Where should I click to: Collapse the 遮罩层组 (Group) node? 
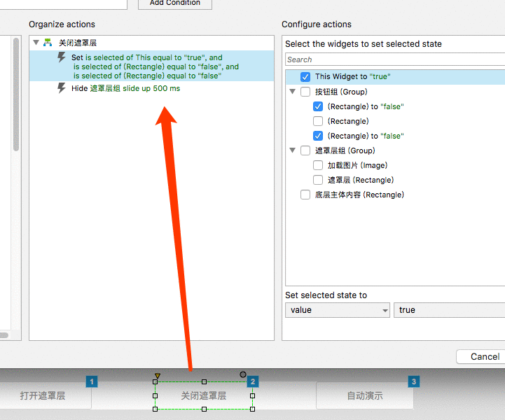[x=293, y=150]
